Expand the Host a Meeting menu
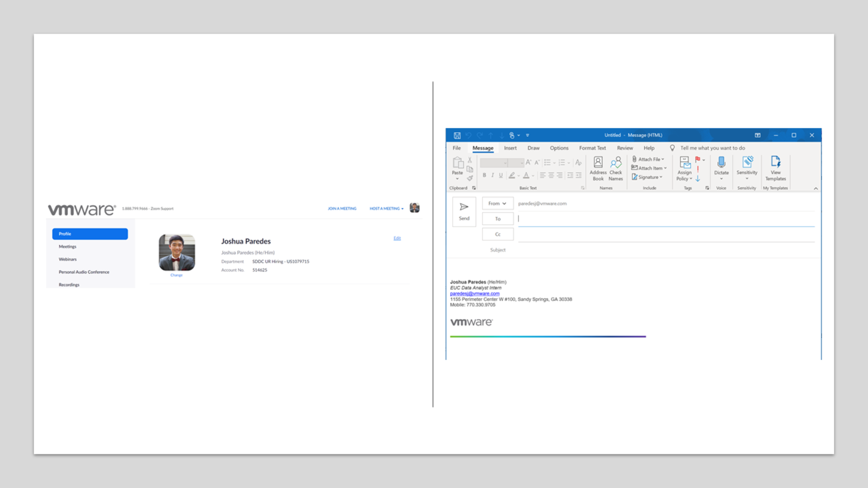The image size is (868, 488). click(386, 208)
